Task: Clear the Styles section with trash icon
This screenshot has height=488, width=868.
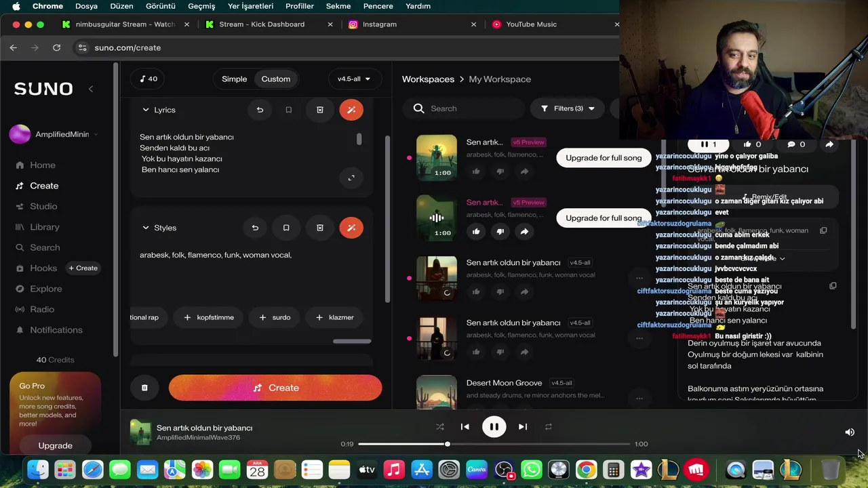Action: click(320, 228)
